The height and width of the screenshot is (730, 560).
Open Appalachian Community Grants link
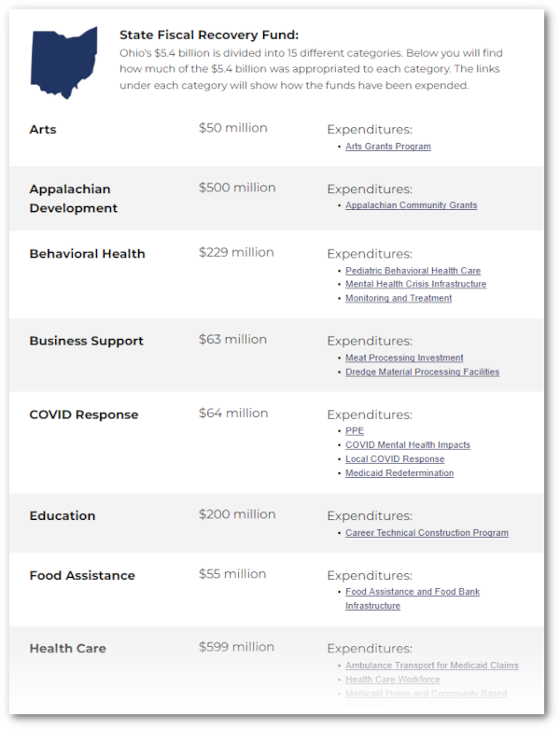[x=411, y=205]
